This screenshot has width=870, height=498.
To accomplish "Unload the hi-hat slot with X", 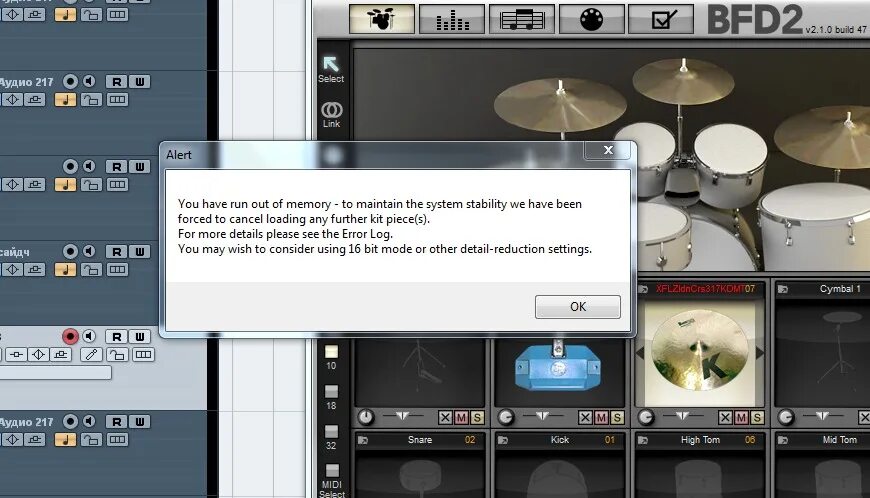I will click(x=445, y=418).
